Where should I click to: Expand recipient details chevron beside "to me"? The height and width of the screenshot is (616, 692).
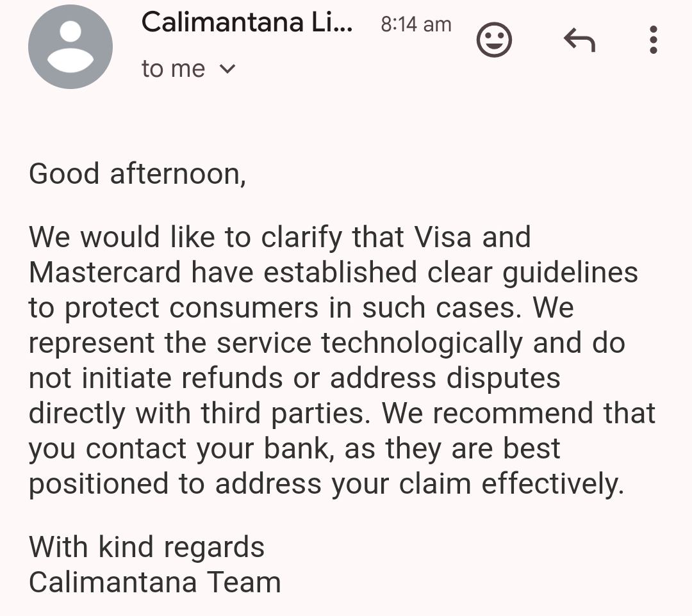coord(227,69)
